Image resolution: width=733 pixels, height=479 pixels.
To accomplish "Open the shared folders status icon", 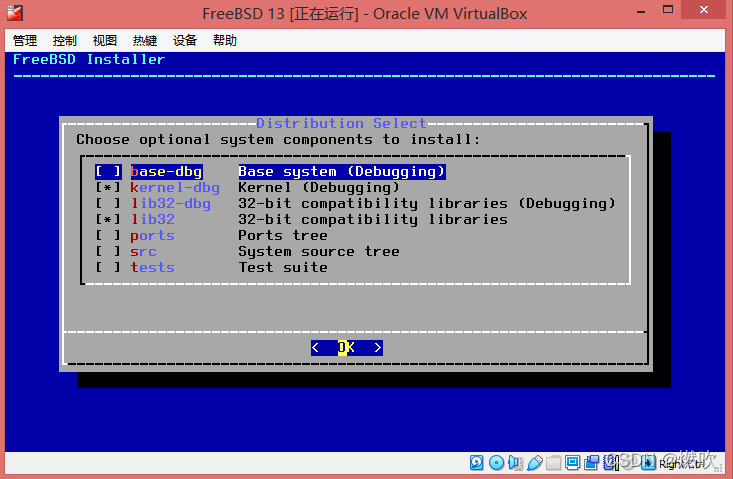I will coord(553,463).
